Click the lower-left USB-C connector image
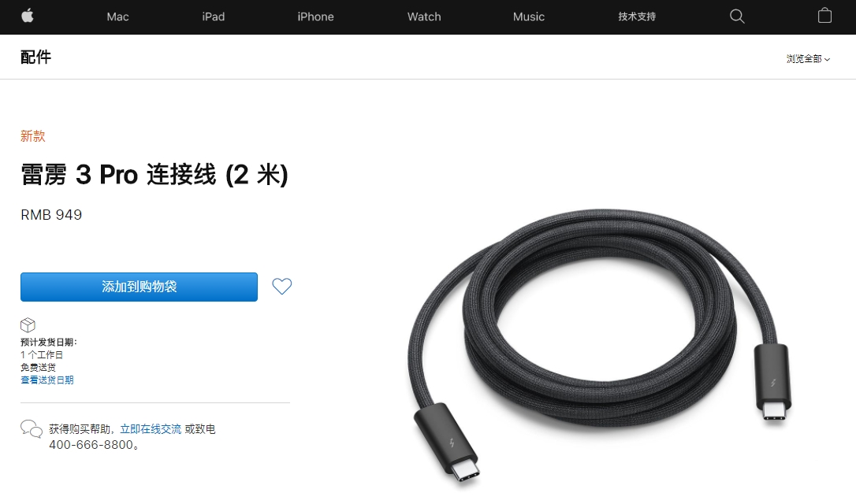 [447, 443]
